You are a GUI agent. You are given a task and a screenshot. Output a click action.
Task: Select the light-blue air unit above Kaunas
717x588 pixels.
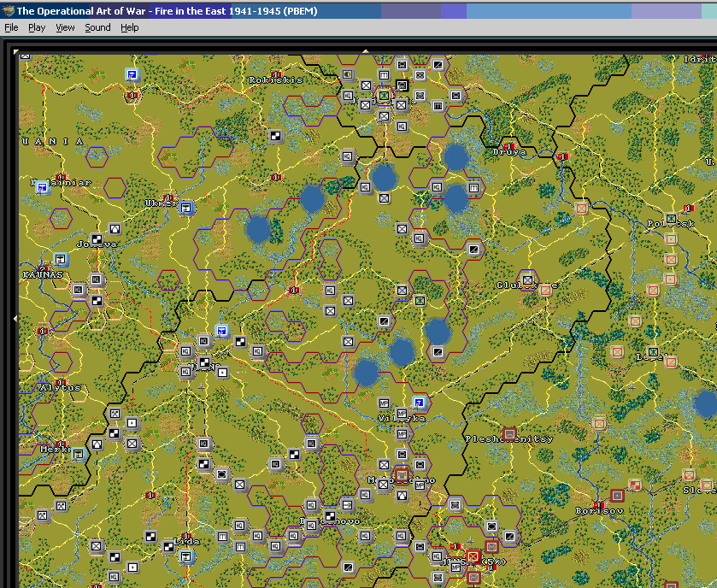60,259
